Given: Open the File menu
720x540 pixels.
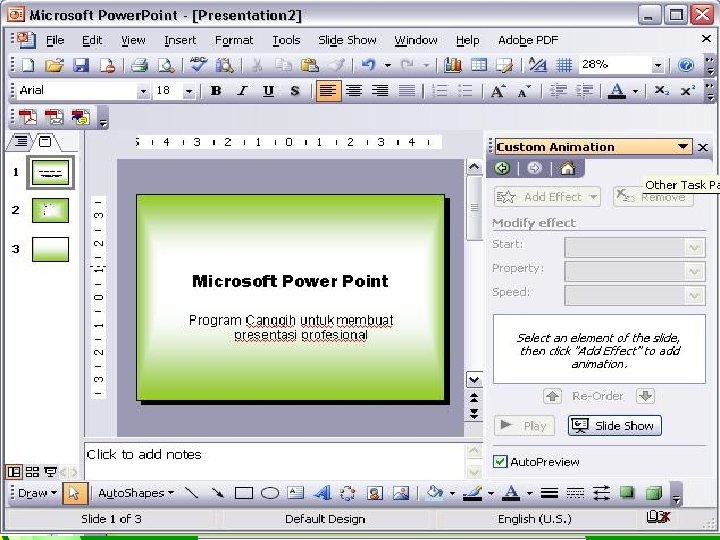Looking at the screenshot, I should (x=55, y=40).
